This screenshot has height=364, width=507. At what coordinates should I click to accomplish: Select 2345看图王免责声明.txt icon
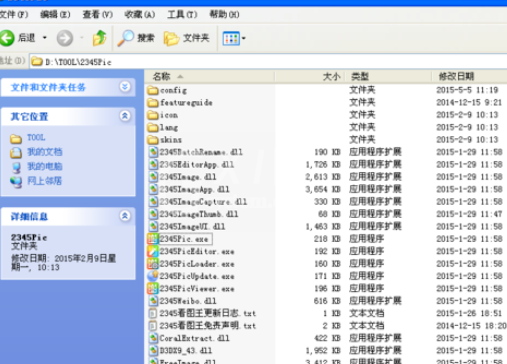tap(153, 326)
